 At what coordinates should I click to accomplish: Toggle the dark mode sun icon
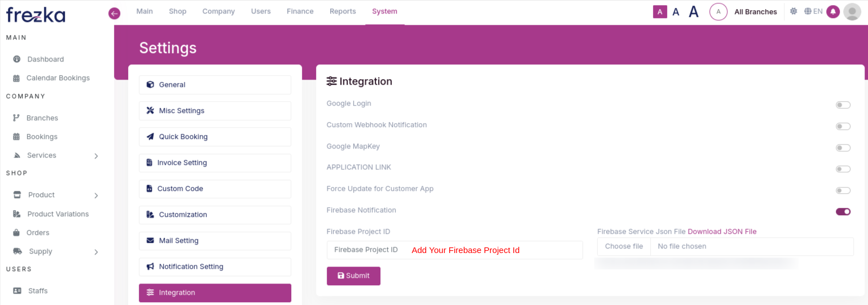(x=794, y=11)
